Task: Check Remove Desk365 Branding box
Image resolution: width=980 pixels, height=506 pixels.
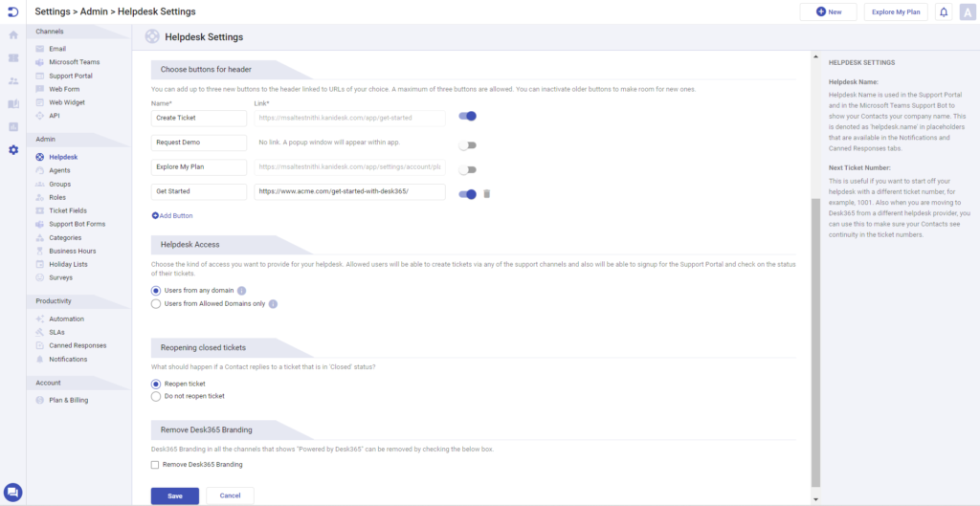Action: click(x=155, y=465)
